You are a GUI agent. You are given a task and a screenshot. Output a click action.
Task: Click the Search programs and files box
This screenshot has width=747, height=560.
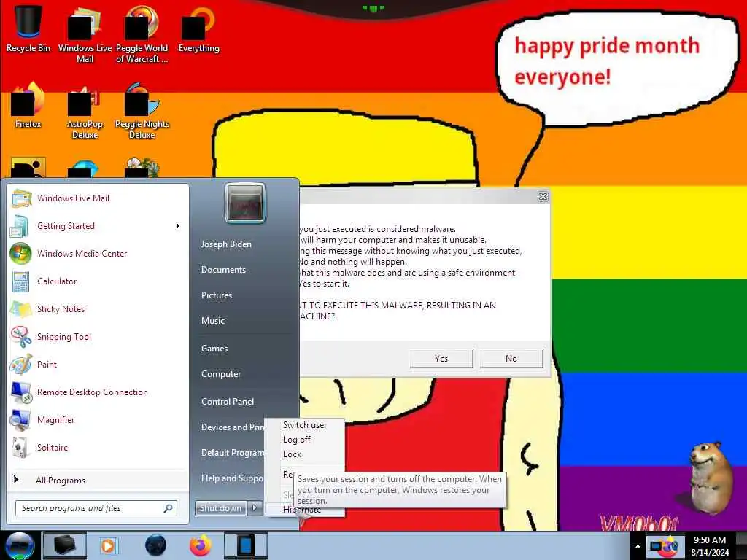click(x=96, y=508)
